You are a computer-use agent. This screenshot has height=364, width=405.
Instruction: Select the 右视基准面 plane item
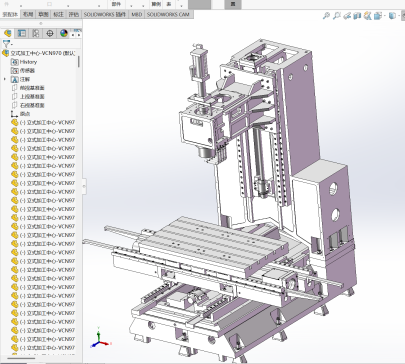[32, 105]
